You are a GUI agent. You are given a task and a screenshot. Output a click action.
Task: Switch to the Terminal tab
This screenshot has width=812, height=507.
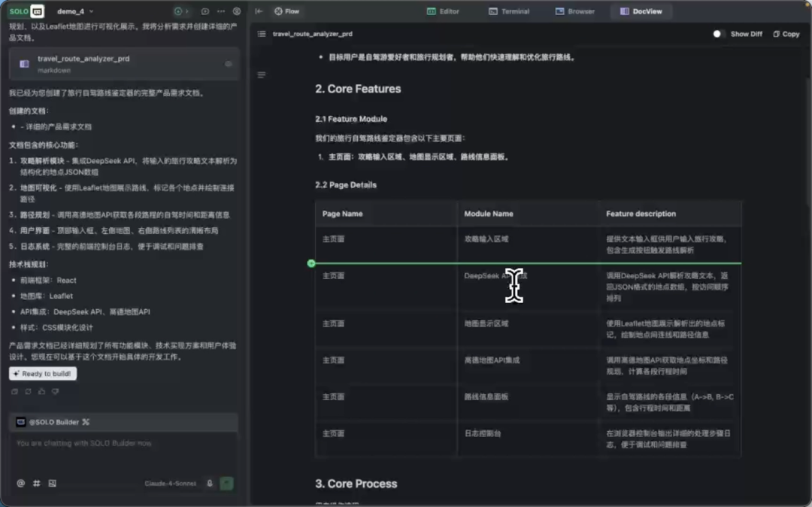pos(509,11)
